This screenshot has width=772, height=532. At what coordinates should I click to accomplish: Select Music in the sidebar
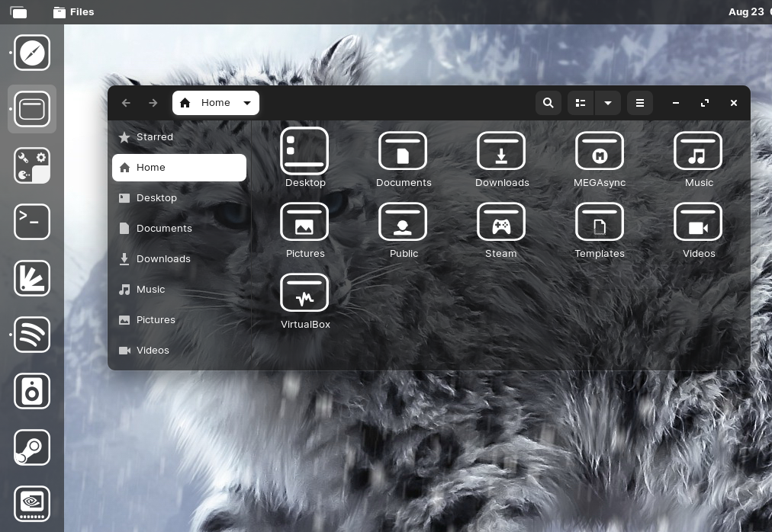pos(179,290)
